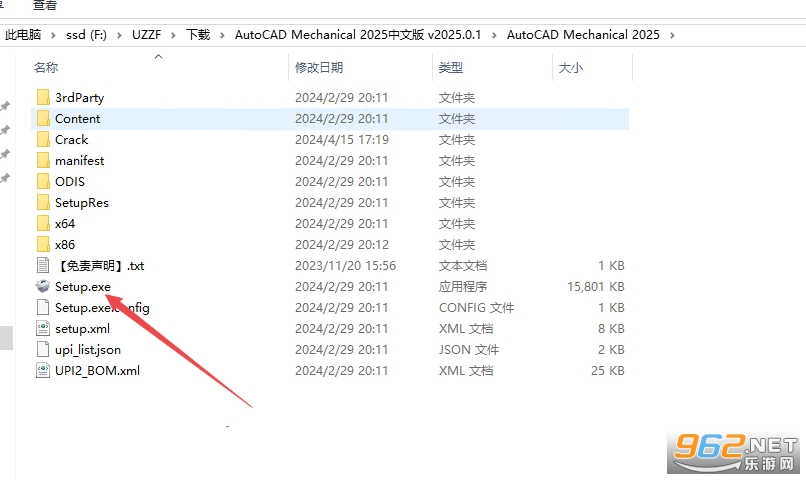Sort files by 修改日期 column
806x480 pixels.
(319, 67)
